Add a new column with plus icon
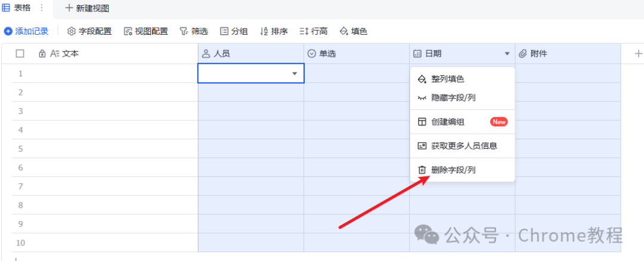 [x=638, y=54]
